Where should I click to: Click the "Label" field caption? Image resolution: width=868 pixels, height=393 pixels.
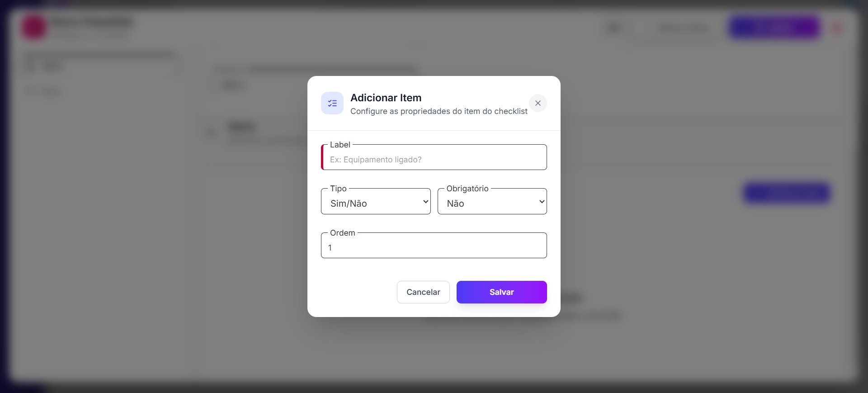point(340,145)
